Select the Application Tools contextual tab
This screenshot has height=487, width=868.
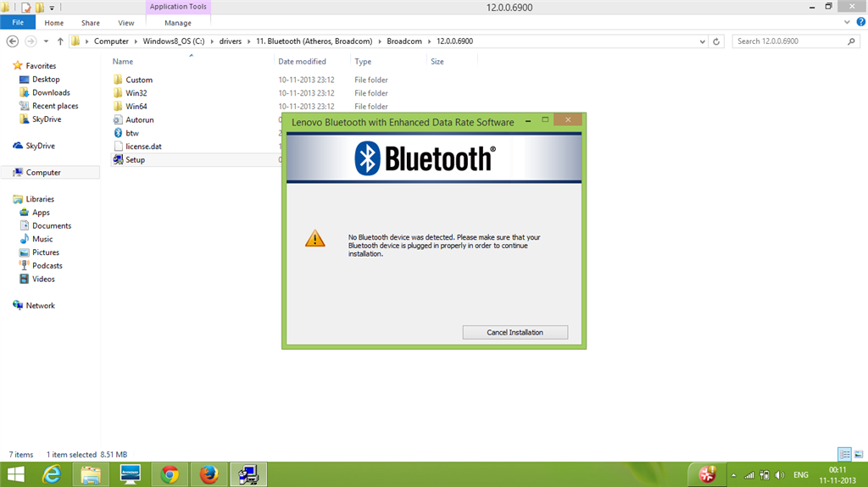[x=178, y=7]
